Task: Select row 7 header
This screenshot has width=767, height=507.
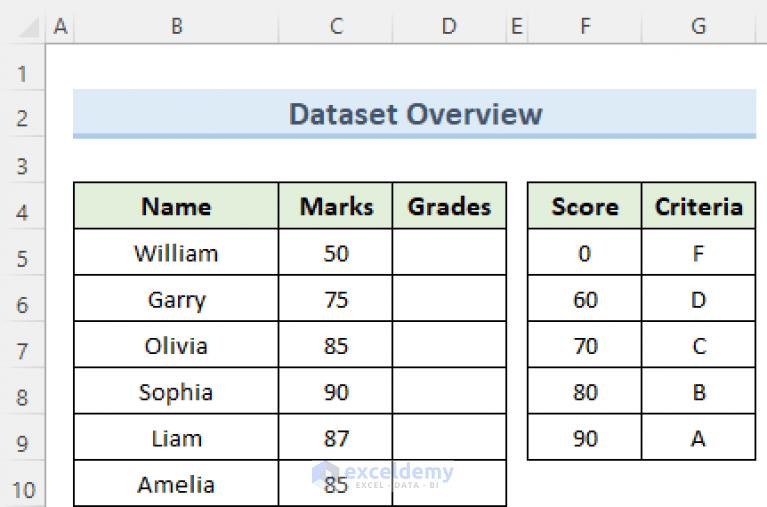Action: point(22,345)
